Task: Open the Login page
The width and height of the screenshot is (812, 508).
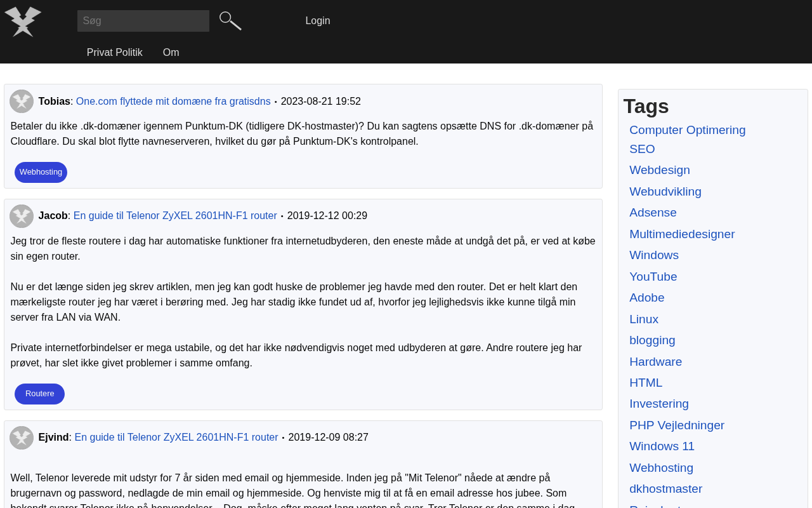Action: (318, 21)
